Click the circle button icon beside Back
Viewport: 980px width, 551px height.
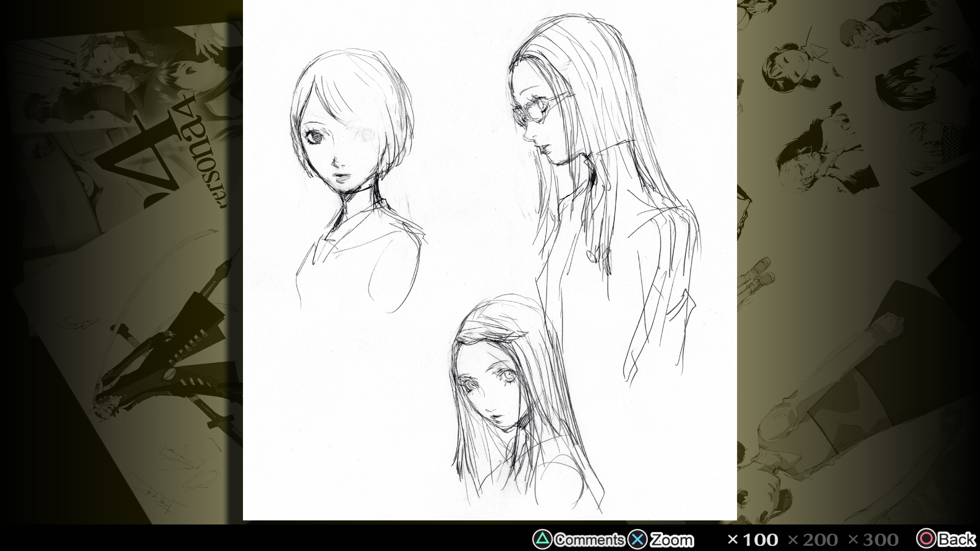tap(926, 539)
